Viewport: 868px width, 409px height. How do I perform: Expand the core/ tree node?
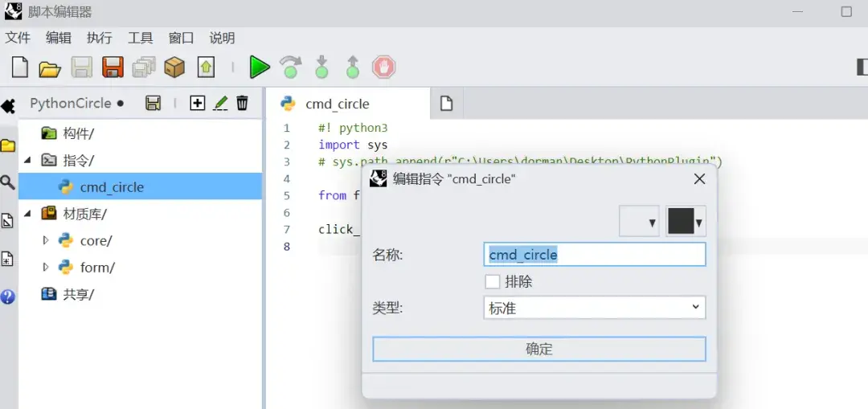[x=46, y=241]
